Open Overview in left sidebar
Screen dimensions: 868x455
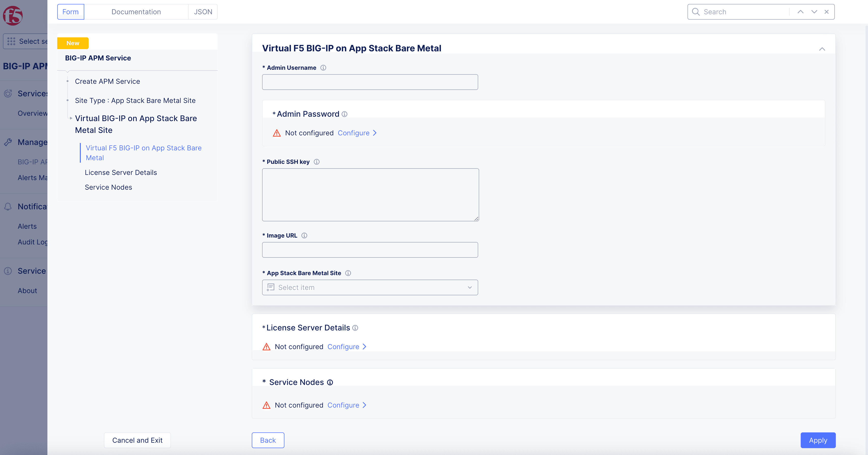(33, 113)
